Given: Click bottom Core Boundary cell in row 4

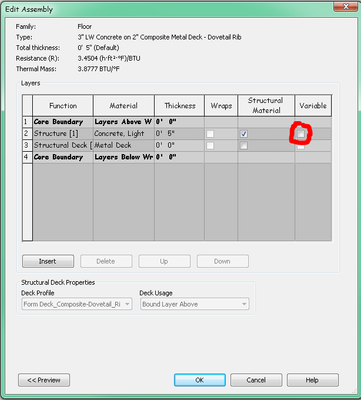Looking at the screenshot, I should tap(63, 157).
